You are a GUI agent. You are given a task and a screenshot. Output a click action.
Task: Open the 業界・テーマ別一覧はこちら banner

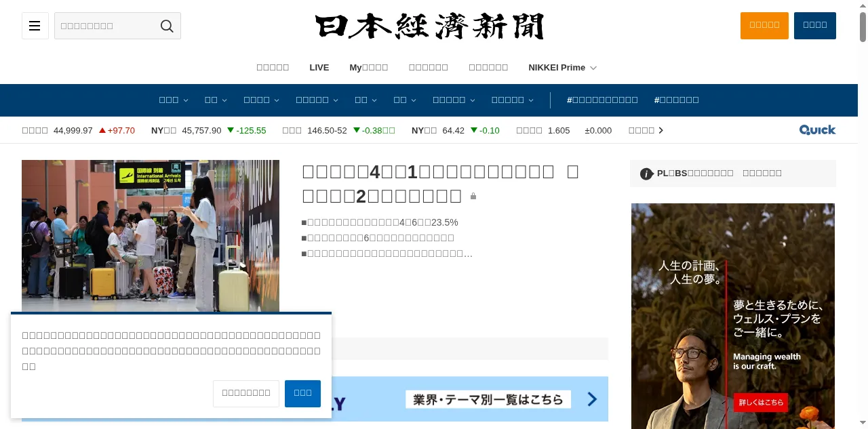488,399
